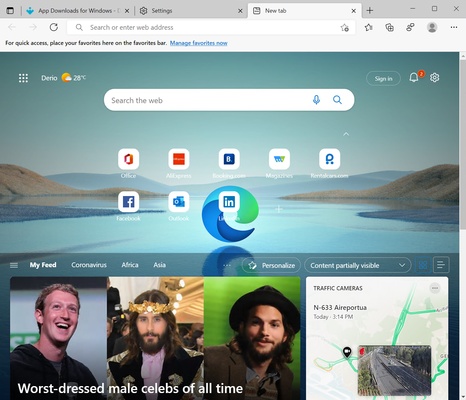Open the Facebook quick link
This screenshot has width=466, height=400.
(128, 206)
